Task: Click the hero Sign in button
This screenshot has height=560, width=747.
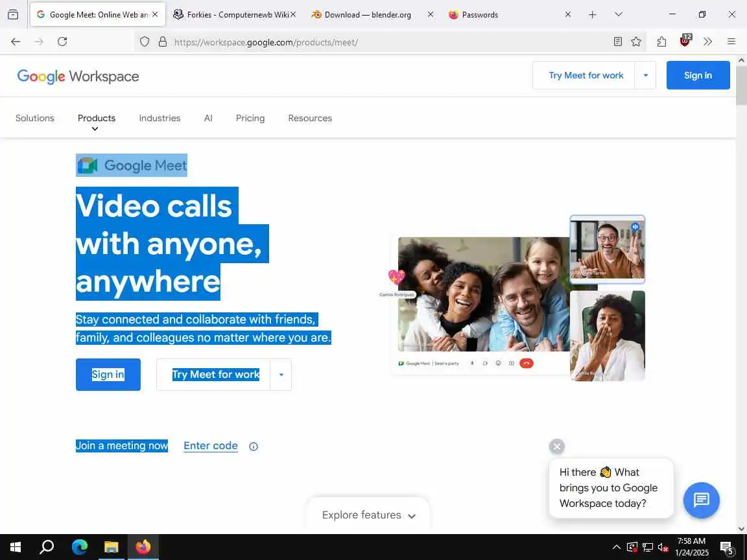Action: 108,375
